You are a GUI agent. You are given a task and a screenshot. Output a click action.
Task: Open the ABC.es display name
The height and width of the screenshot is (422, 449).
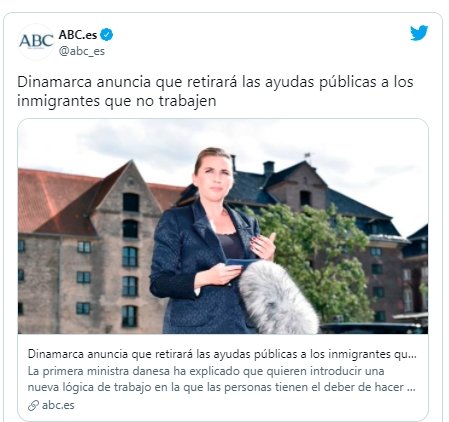[x=78, y=35]
